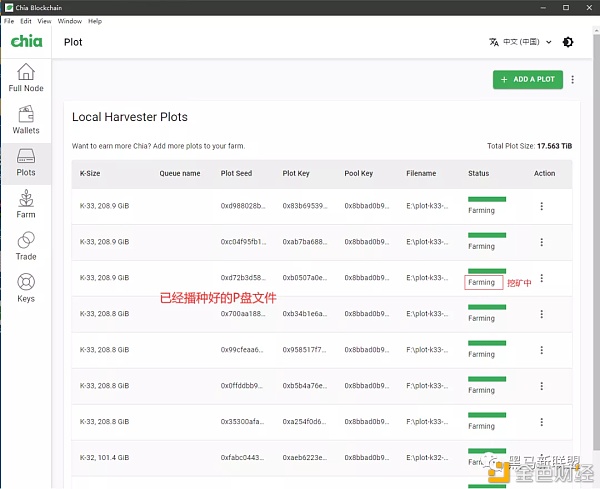
Task: Open the Trade section
Action: click(26, 246)
